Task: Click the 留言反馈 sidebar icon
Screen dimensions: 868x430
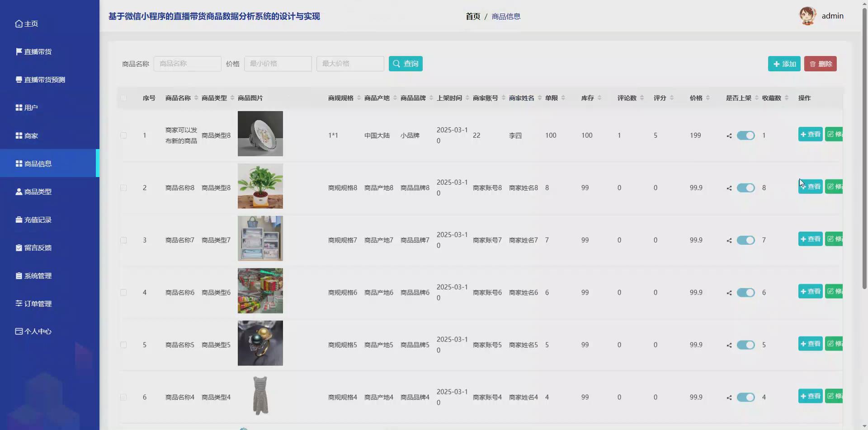Action: coord(18,248)
